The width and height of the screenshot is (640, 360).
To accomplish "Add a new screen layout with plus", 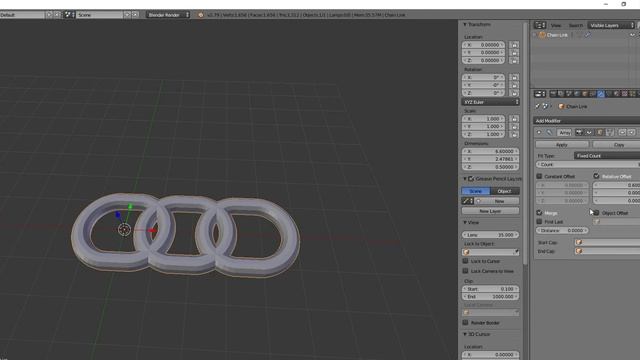I will coord(49,15).
